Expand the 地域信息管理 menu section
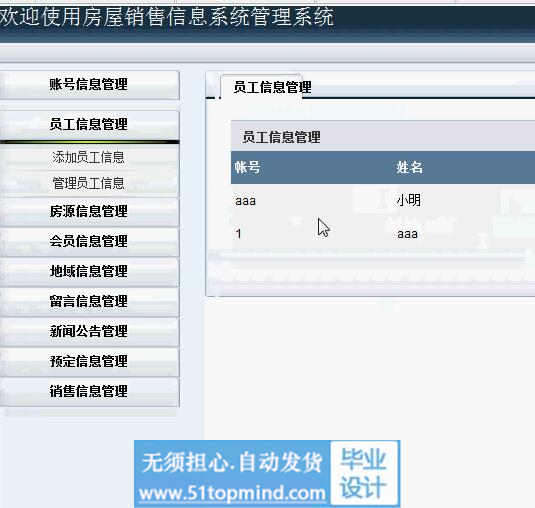The height and width of the screenshot is (508, 535). tap(89, 272)
